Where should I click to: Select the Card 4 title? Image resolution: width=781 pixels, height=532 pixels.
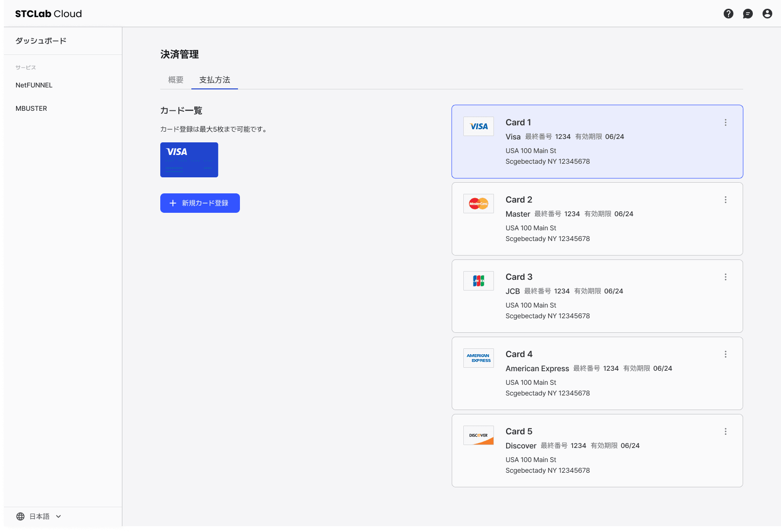[519, 354]
